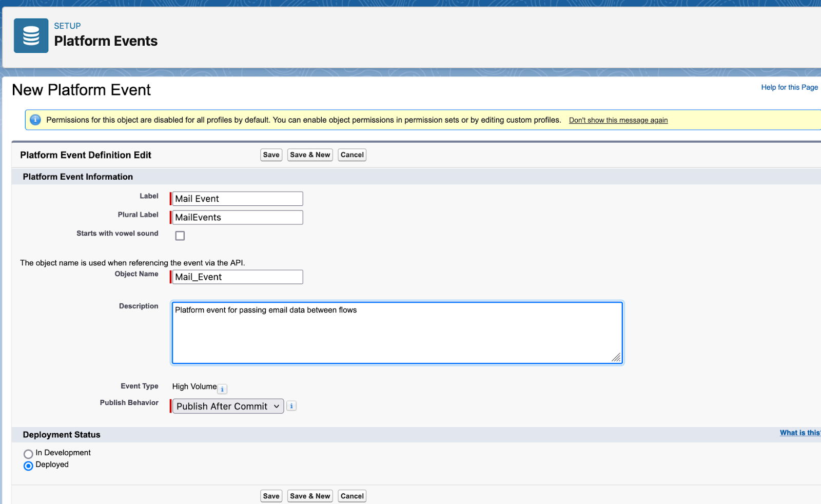The height and width of the screenshot is (504, 821).
Task: Open the Publish Behavior dropdown
Action: tap(227, 405)
